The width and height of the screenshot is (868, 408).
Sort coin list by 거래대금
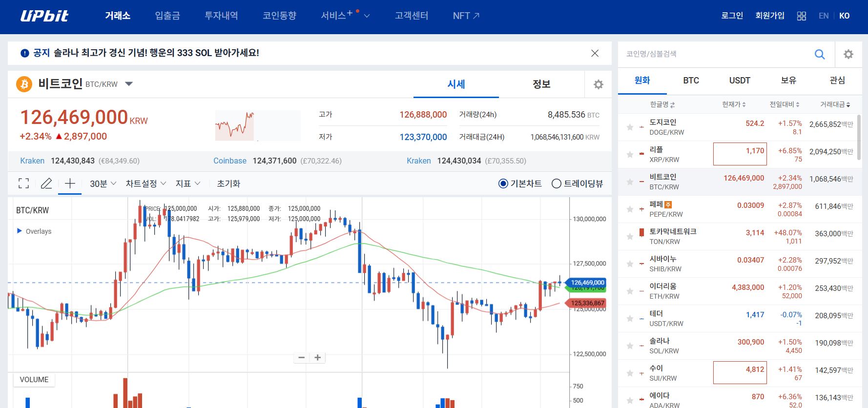(835, 104)
